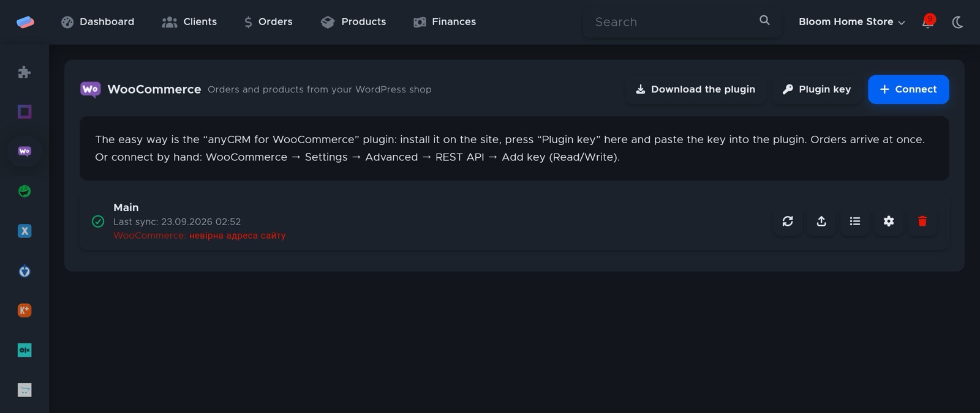Open the puzzle-piece integrations icon in sidebar
Screen dimensions: 980x413
[24, 72]
